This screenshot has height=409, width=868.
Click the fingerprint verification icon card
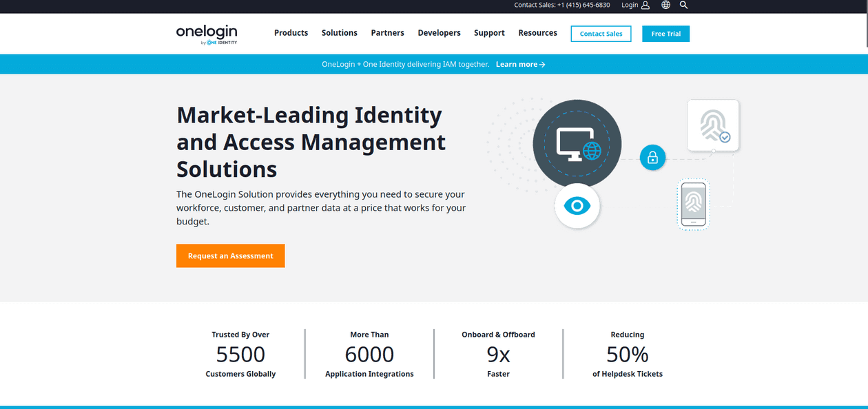(713, 125)
